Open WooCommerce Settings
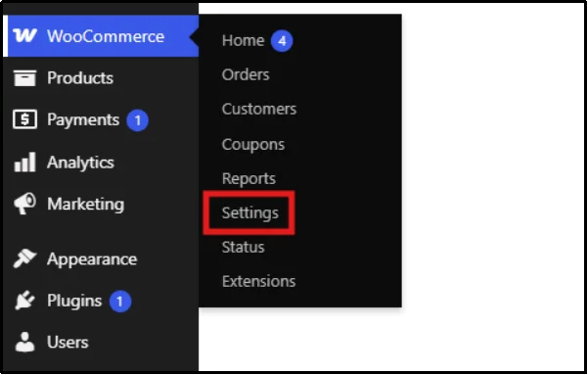The image size is (588, 375). (x=250, y=213)
